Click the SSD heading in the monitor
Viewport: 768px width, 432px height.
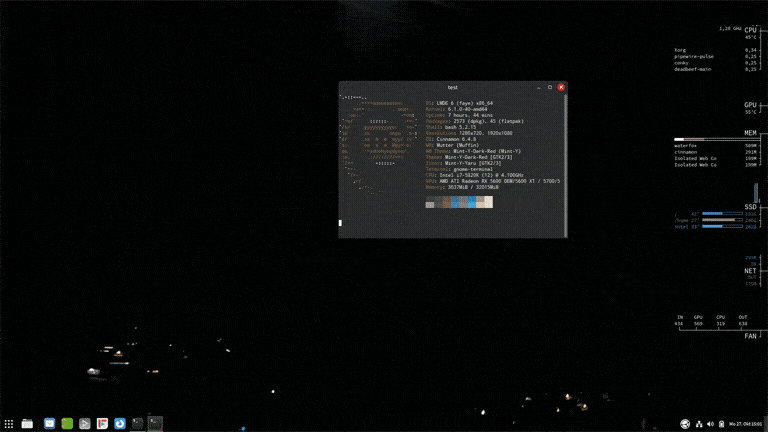pos(750,207)
